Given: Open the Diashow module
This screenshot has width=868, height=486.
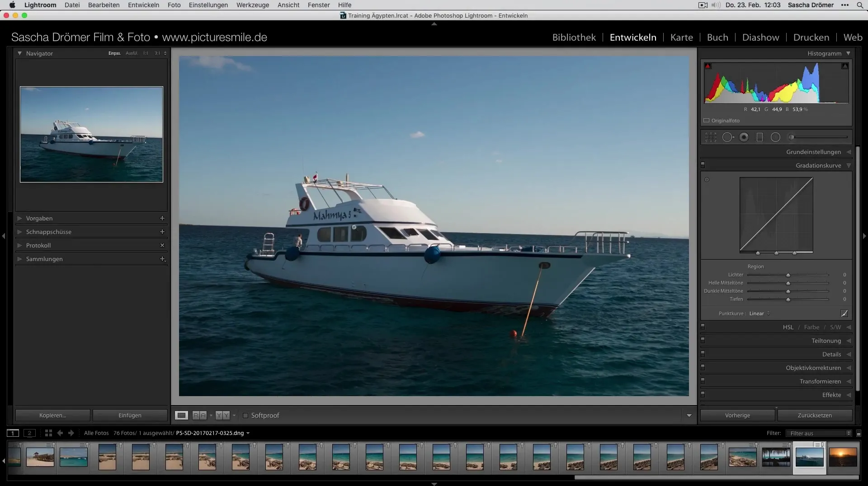Looking at the screenshot, I should click(x=761, y=37).
